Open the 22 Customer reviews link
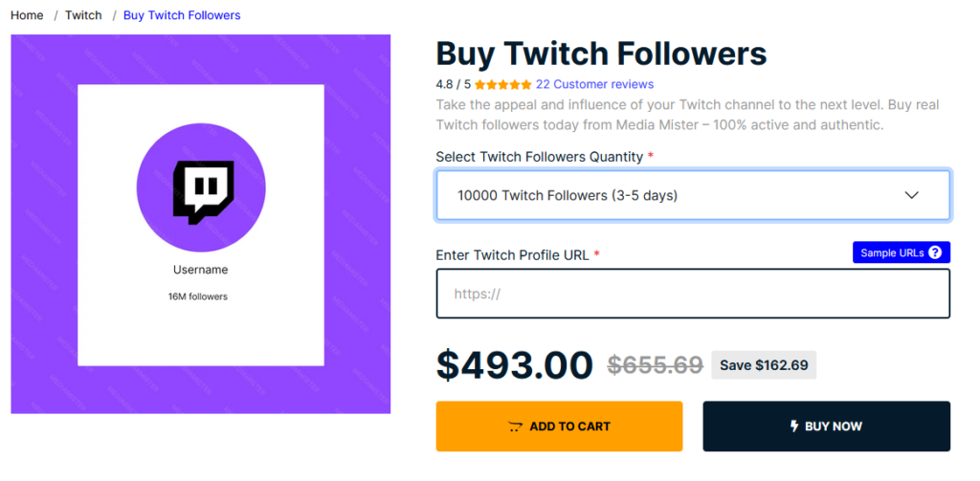 tap(595, 84)
